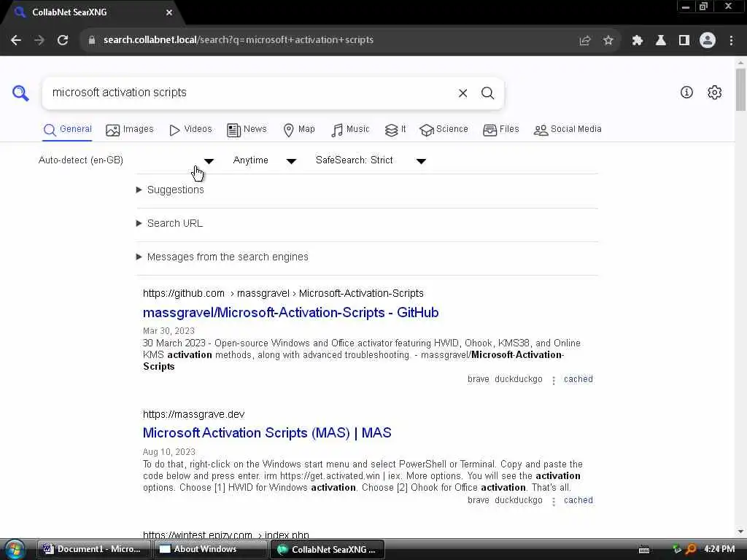Expand the Suggestions section

click(170, 190)
